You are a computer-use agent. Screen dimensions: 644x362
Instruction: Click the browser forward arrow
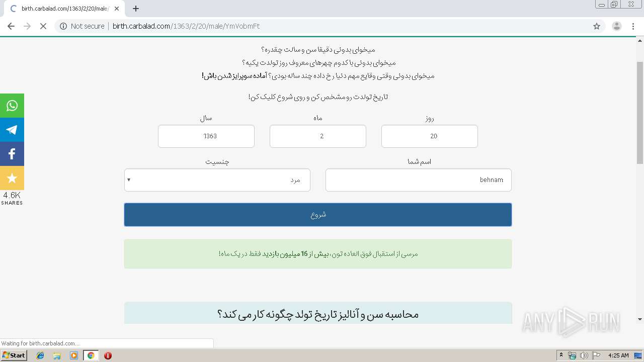(x=27, y=26)
